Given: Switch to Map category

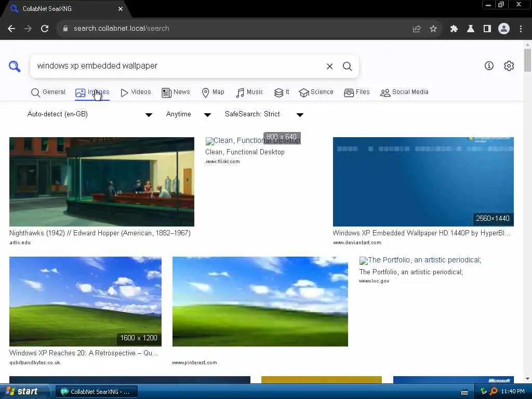Looking at the screenshot, I should click(213, 92).
